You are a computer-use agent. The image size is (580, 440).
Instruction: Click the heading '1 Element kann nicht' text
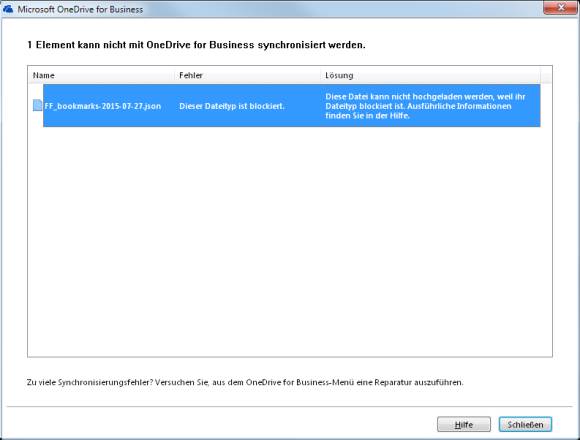(196, 45)
